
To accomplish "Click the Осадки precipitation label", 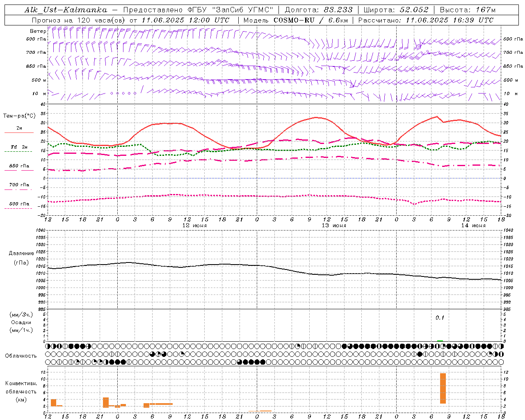I will tap(21, 322).
